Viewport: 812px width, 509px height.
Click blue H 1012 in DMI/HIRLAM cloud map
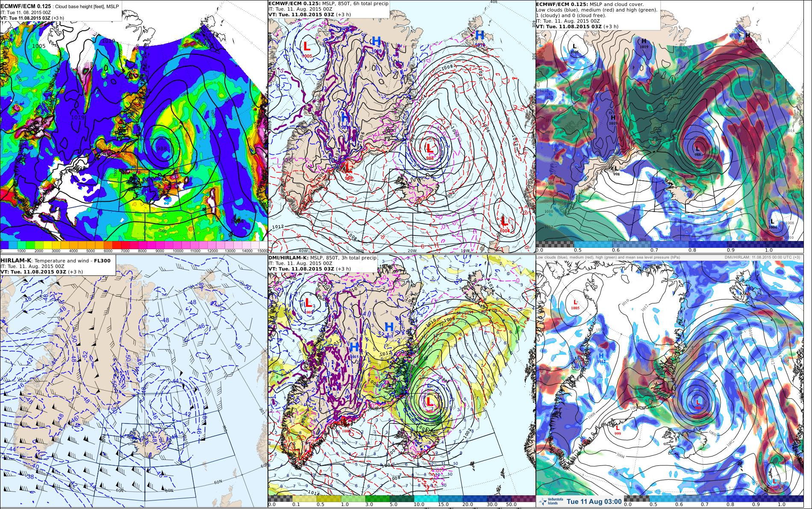tap(601, 357)
